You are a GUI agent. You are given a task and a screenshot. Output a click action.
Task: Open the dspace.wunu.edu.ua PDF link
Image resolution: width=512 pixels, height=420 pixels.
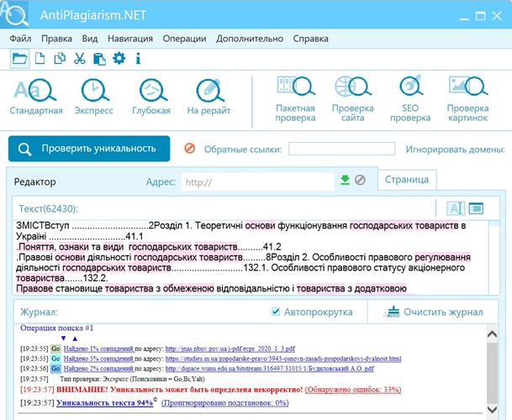(270, 369)
